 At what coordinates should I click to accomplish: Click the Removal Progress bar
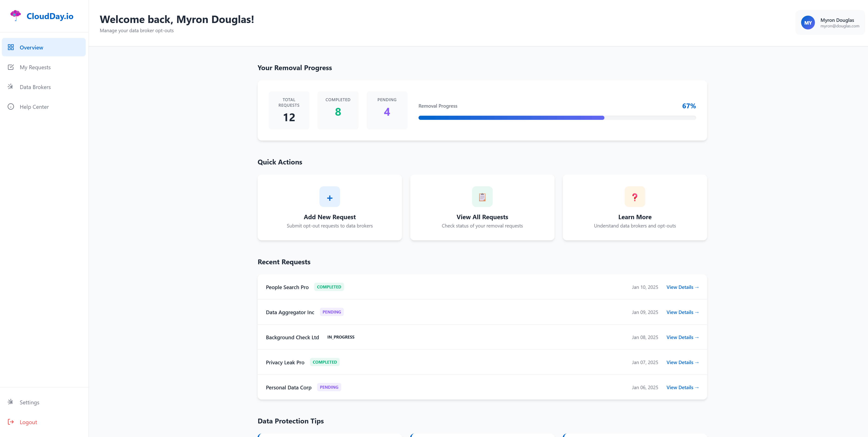[x=557, y=118]
